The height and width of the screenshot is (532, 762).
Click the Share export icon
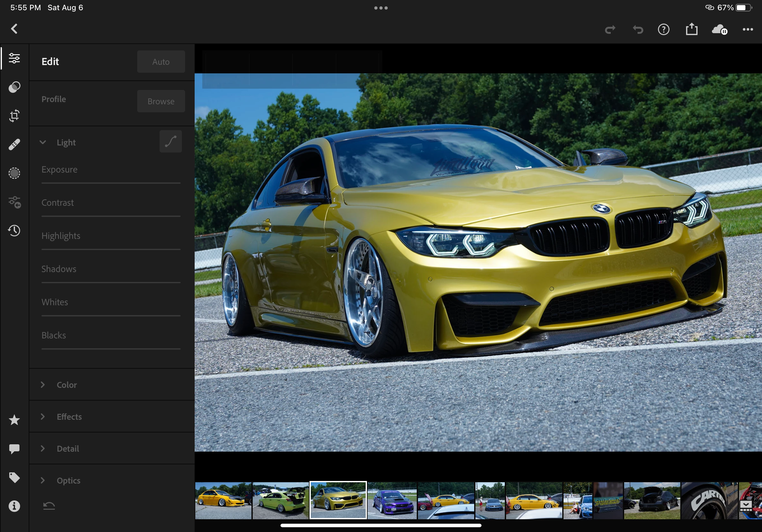[692, 29]
